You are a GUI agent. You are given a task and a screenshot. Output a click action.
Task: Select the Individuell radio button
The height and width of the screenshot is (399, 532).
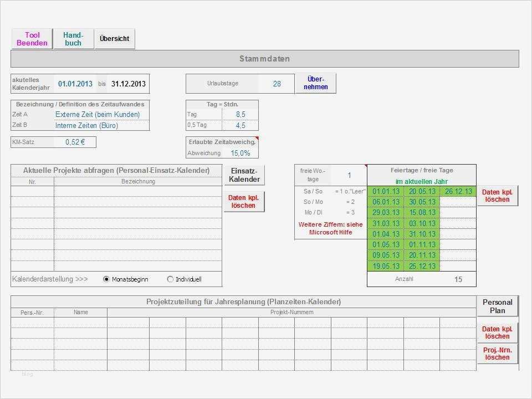tap(170, 279)
